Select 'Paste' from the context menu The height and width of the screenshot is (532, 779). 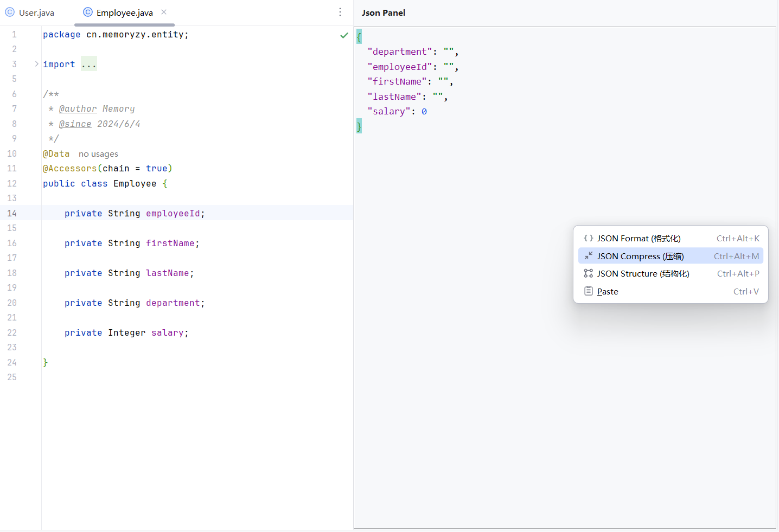coord(608,291)
